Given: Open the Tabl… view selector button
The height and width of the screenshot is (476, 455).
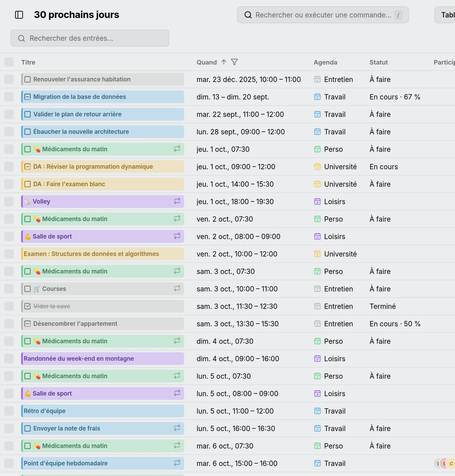Looking at the screenshot, I should 445,15.
